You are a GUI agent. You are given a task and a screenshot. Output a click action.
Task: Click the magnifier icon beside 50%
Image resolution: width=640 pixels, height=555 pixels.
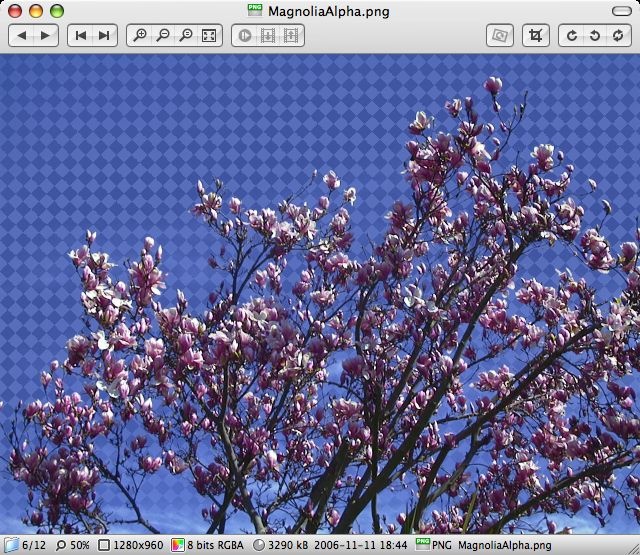(61, 545)
